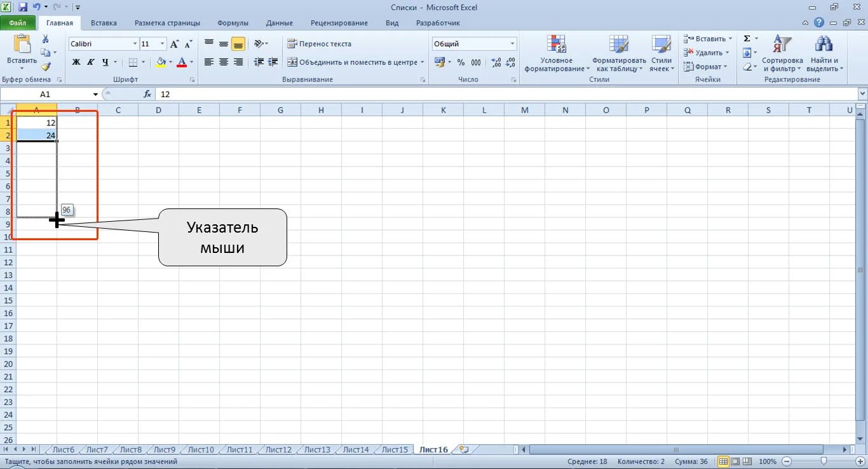
Task: Decrease font size with the small A
Action: coord(188,44)
